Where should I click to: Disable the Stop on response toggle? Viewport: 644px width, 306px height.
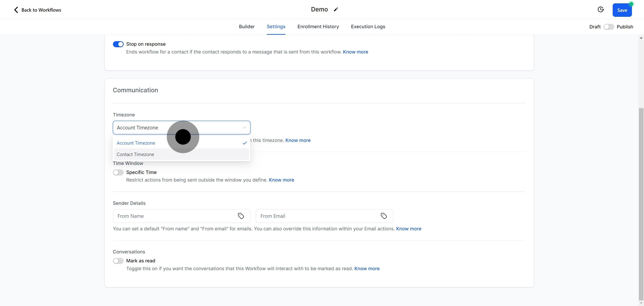[118, 44]
